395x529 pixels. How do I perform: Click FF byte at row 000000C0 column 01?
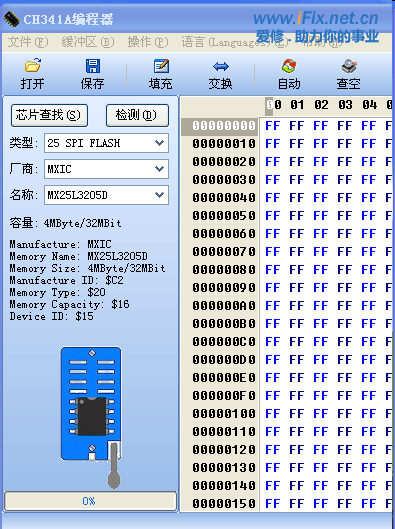297,341
